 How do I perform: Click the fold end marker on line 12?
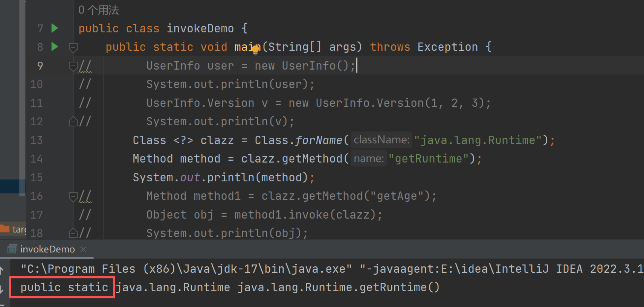(x=73, y=122)
